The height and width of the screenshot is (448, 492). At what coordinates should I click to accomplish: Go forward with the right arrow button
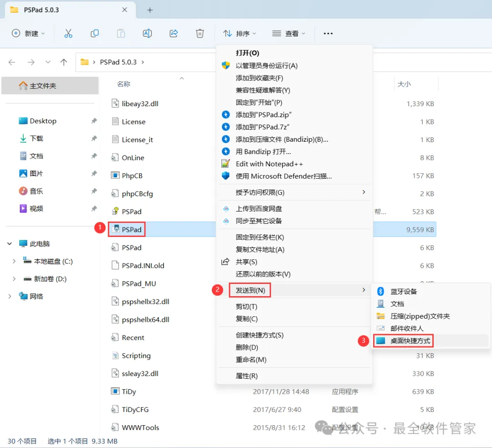pyautogui.click(x=31, y=62)
